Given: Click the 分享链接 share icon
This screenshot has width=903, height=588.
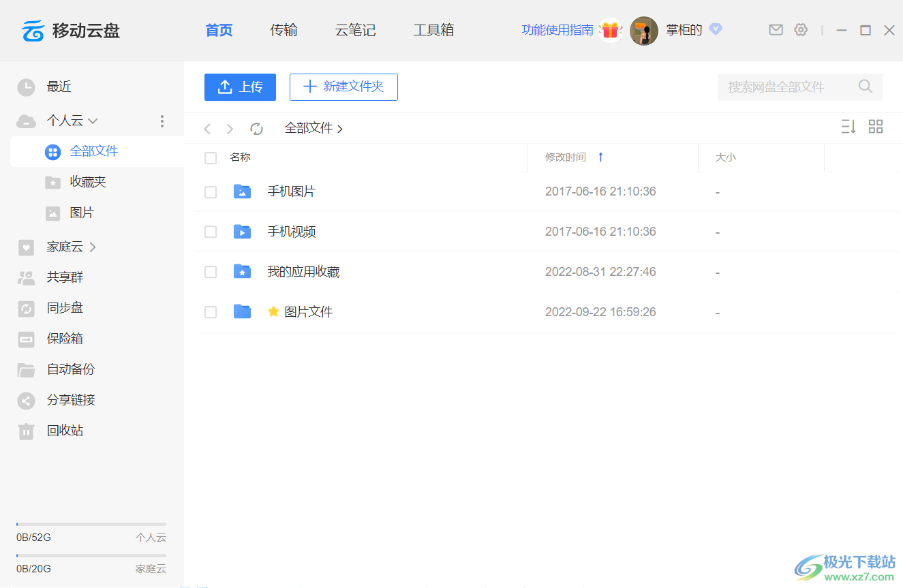Looking at the screenshot, I should [26, 401].
